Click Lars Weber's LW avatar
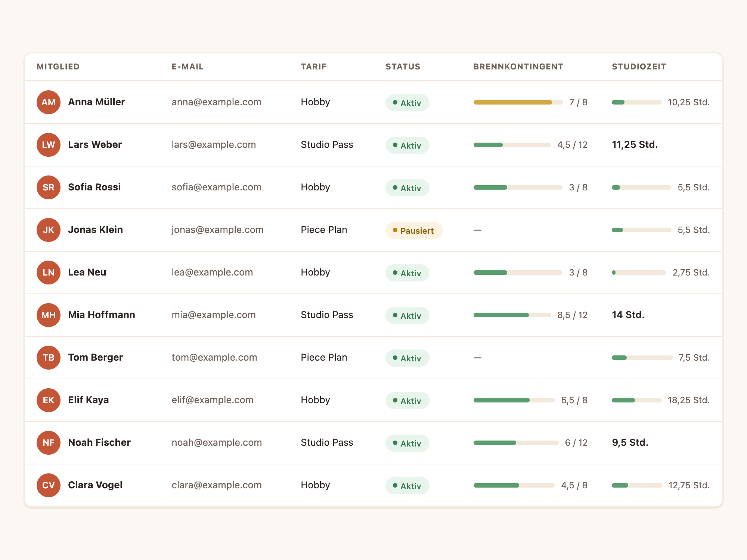This screenshot has height=560, width=747. (49, 145)
